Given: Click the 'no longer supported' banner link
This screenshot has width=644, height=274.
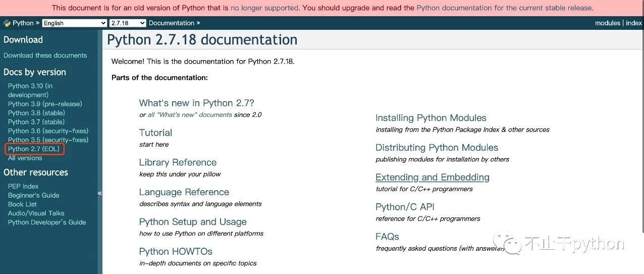Looking at the screenshot, I should click(x=264, y=8).
